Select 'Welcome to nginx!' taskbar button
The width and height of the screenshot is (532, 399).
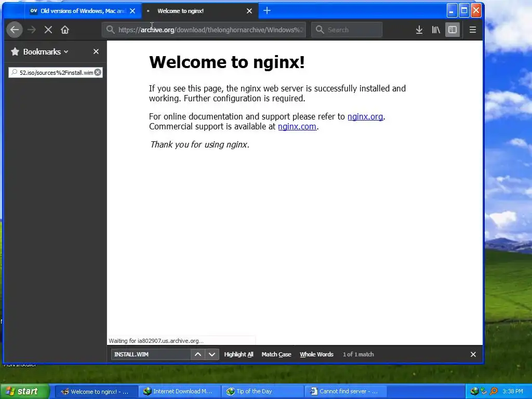[x=96, y=391]
